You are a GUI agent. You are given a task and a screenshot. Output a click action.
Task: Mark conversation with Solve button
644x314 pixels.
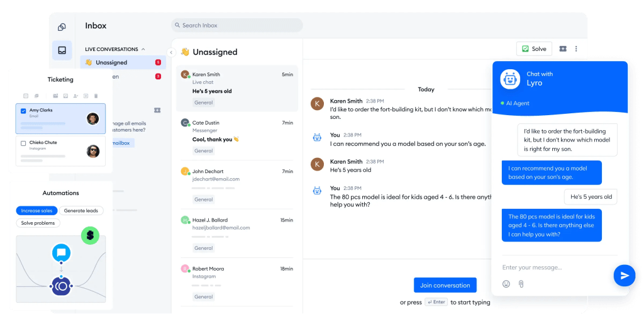point(534,49)
